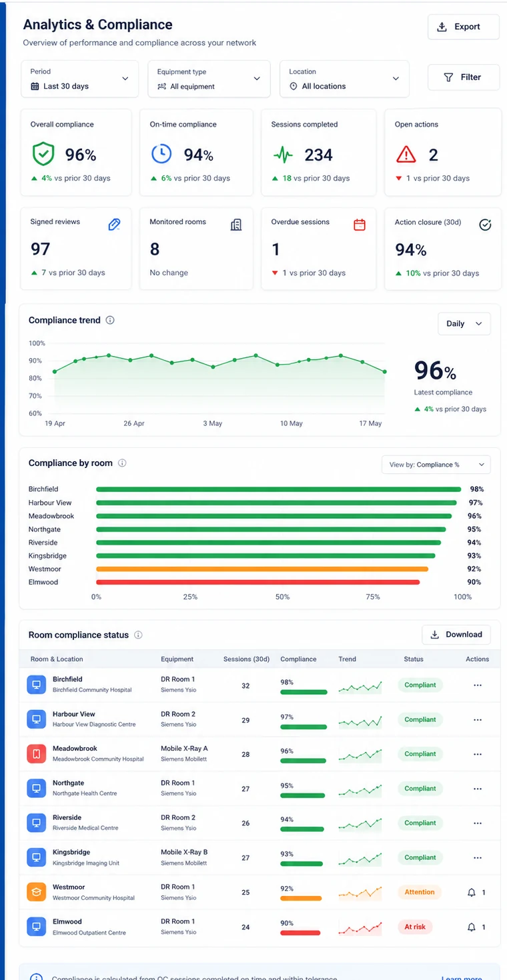Click the Overall compliance shield icon
This screenshot has height=980, width=507.
(x=43, y=155)
